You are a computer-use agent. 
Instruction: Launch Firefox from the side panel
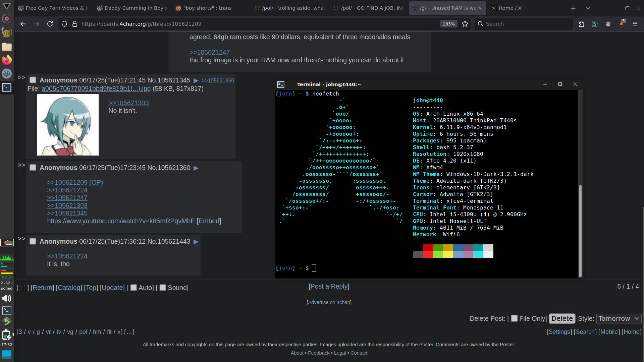7,60
